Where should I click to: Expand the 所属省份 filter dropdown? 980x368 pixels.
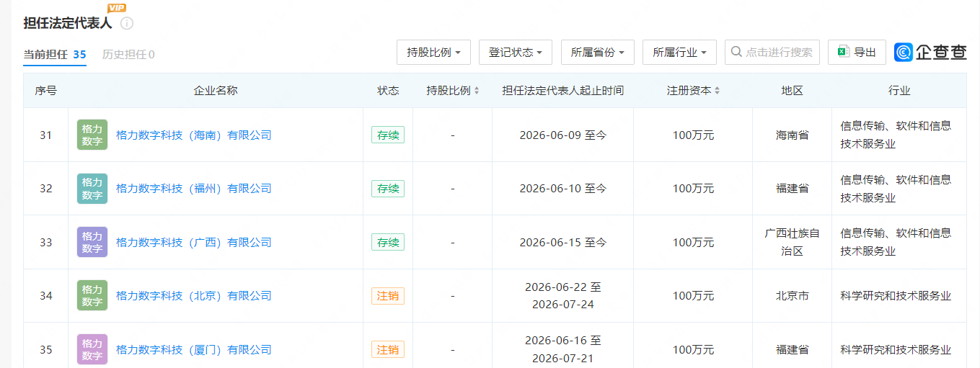pyautogui.click(x=598, y=52)
